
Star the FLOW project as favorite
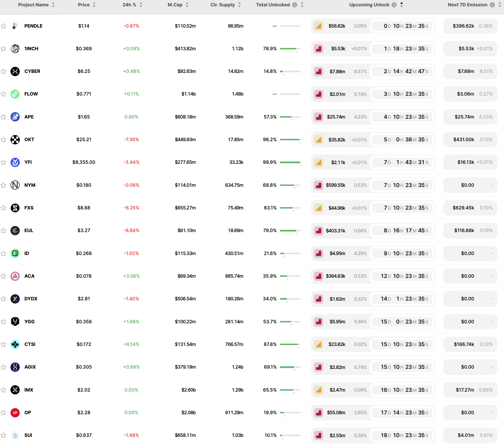3,94
